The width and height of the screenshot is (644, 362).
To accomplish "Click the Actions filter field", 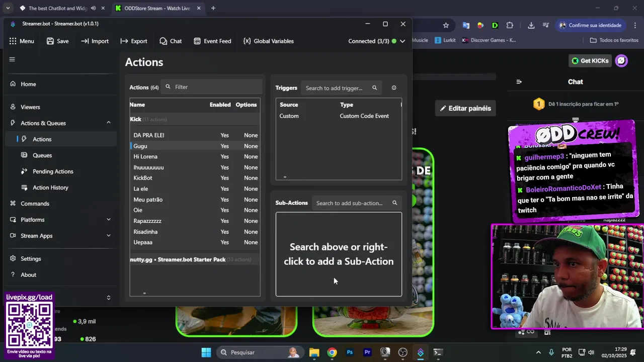I will pos(212,87).
